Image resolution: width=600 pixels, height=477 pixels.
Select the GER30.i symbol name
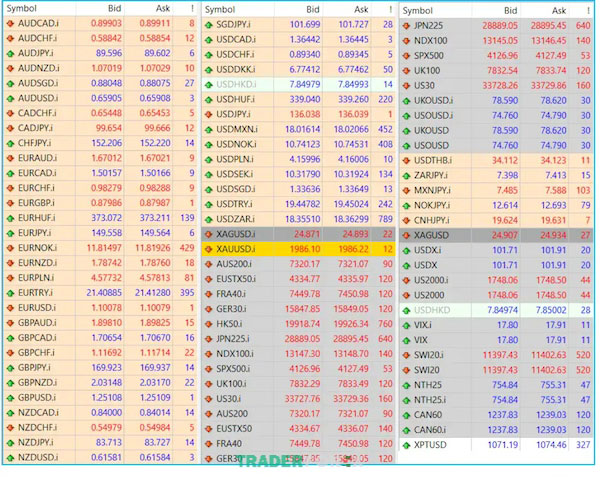click(x=232, y=309)
